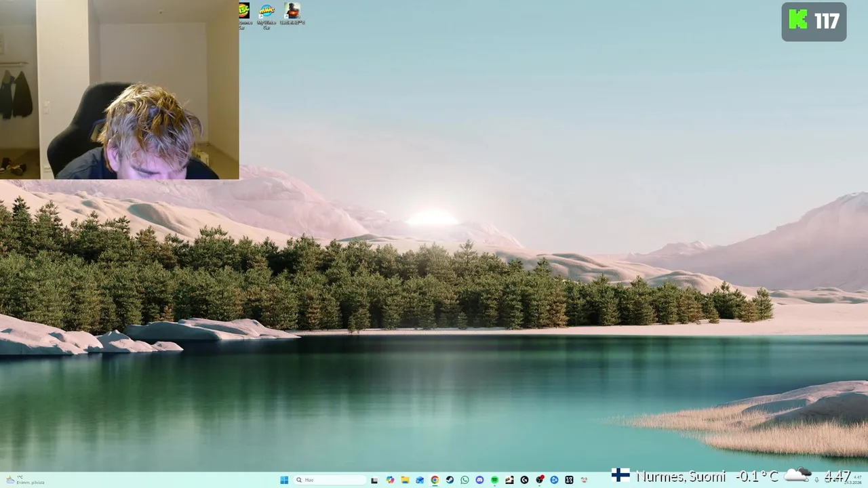Click the Nurmes, Suomi location text

681,476
